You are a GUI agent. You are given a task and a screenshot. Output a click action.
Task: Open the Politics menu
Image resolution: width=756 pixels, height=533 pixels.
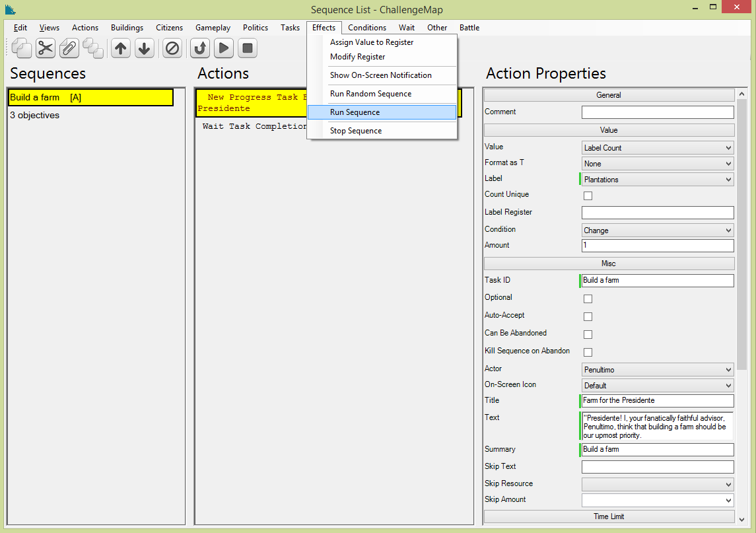pyautogui.click(x=256, y=28)
